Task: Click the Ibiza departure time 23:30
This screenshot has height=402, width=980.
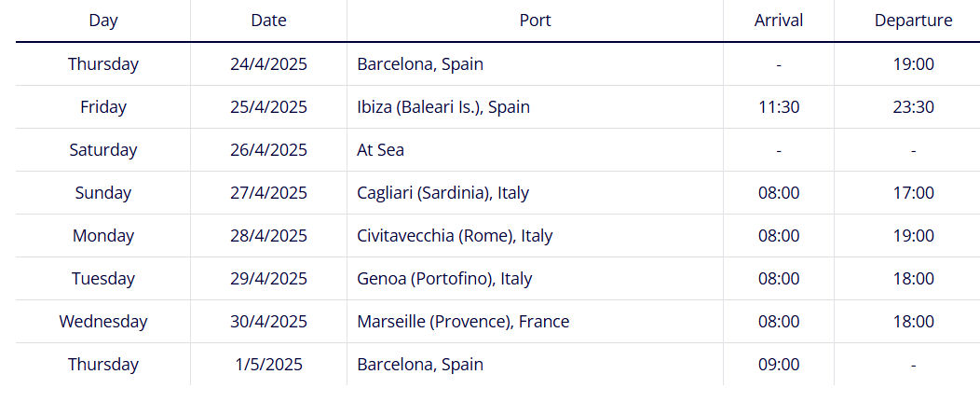Action: tap(914, 107)
